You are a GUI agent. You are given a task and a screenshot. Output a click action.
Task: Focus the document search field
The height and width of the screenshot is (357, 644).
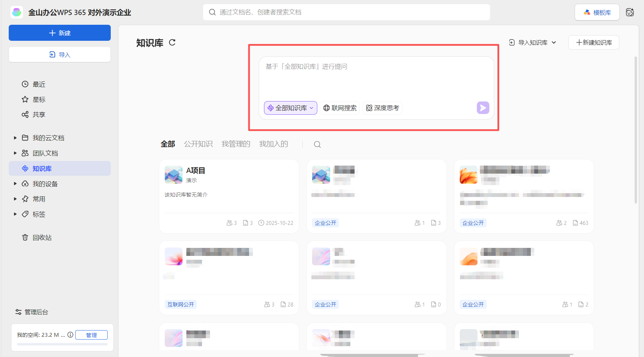point(346,12)
